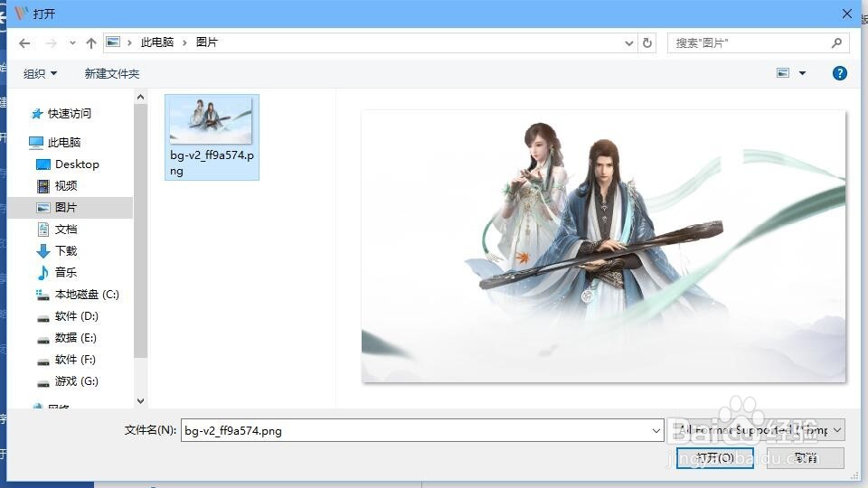Click the 打开(O) button
Viewport: 868px width, 488px height.
[x=714, y=457]
